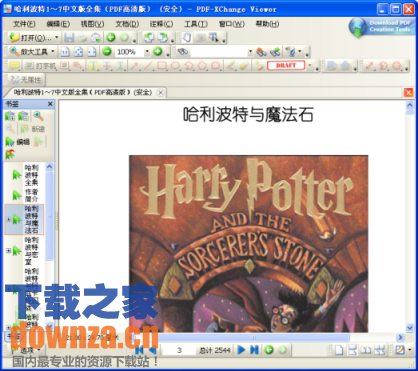
Task: Click the horizontal scrollbar thumb
Action: click(x=254, y=337)
